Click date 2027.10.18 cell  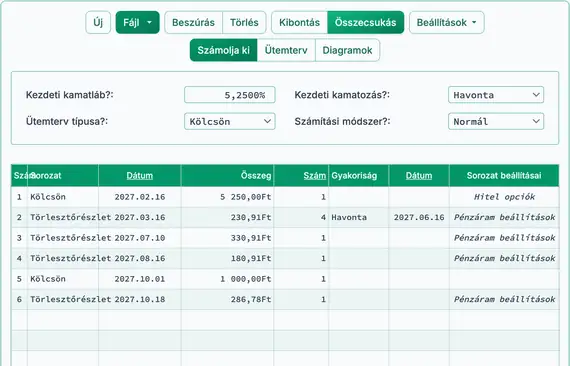[140, 299]
